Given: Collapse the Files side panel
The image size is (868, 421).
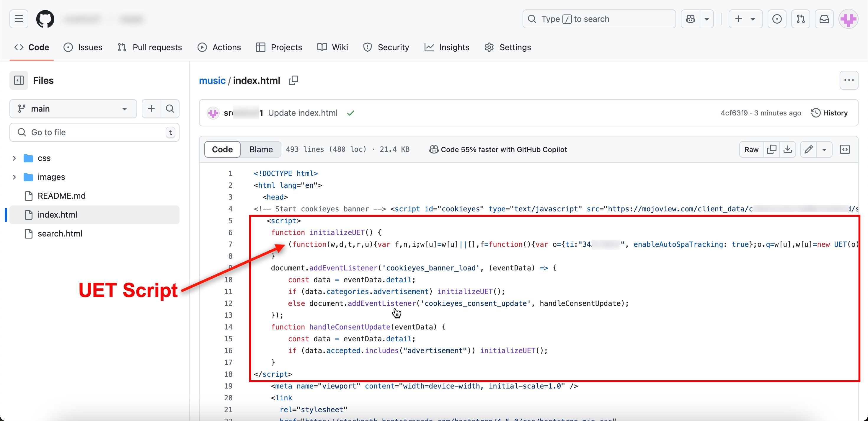Looking at the screenshot, I should [x=19, y=80].
